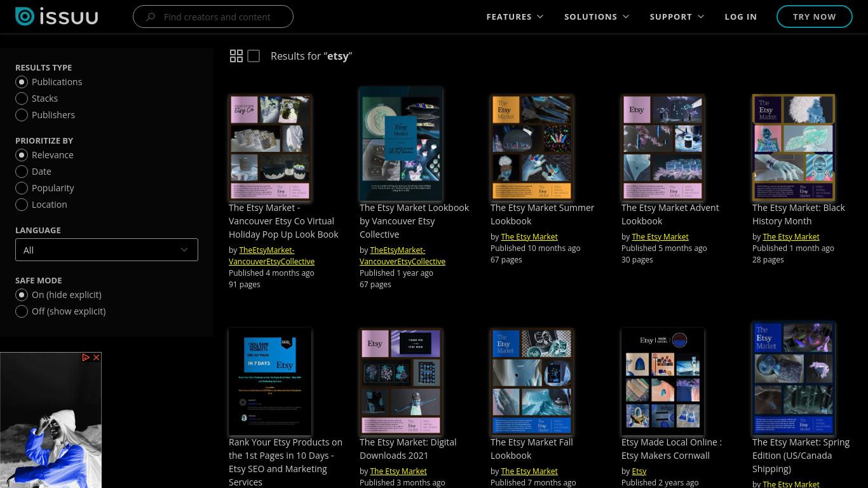Open title 'The Etsy Market Lookbook by Vancouver Etsy Collective'
868x488 pixels.
click(x=414, y=221)
